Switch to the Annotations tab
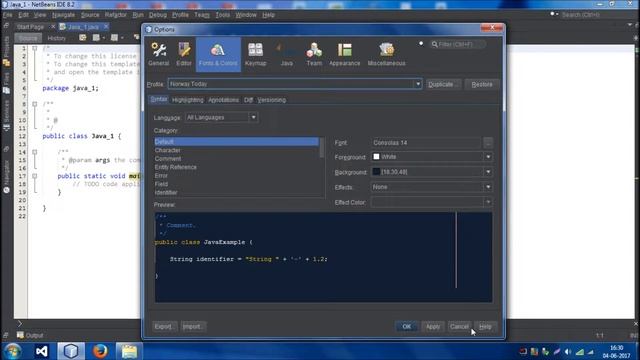The width and height of the screenshot is (640, 360). click(x=223, y=100)
